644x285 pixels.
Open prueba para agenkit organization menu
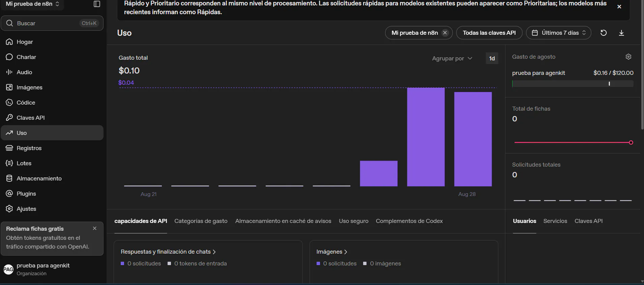tap(52, 269)
